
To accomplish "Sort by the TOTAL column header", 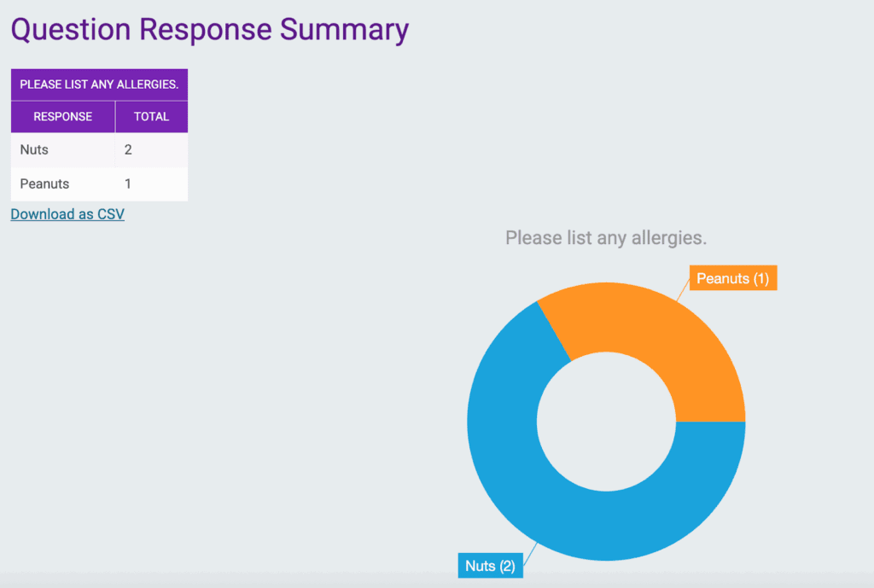I will 151,116.
